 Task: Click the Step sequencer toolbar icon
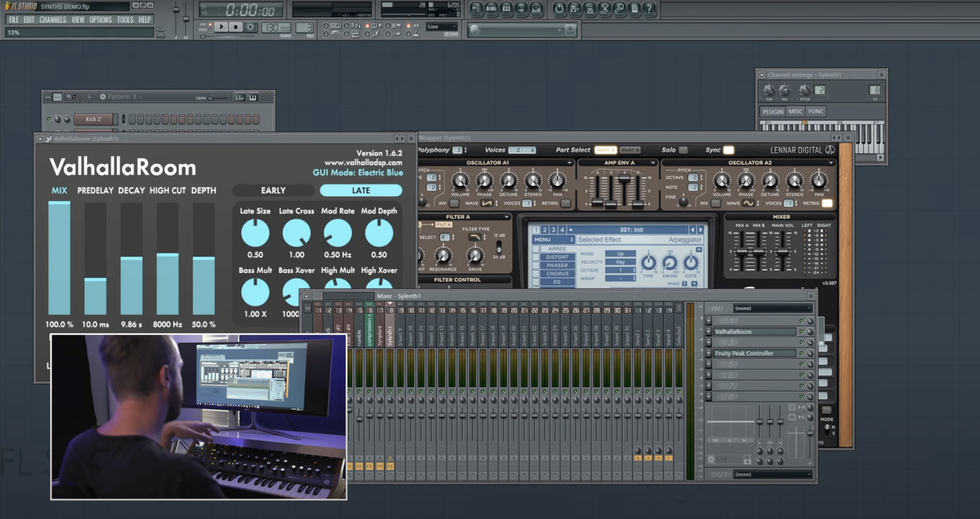491,9
